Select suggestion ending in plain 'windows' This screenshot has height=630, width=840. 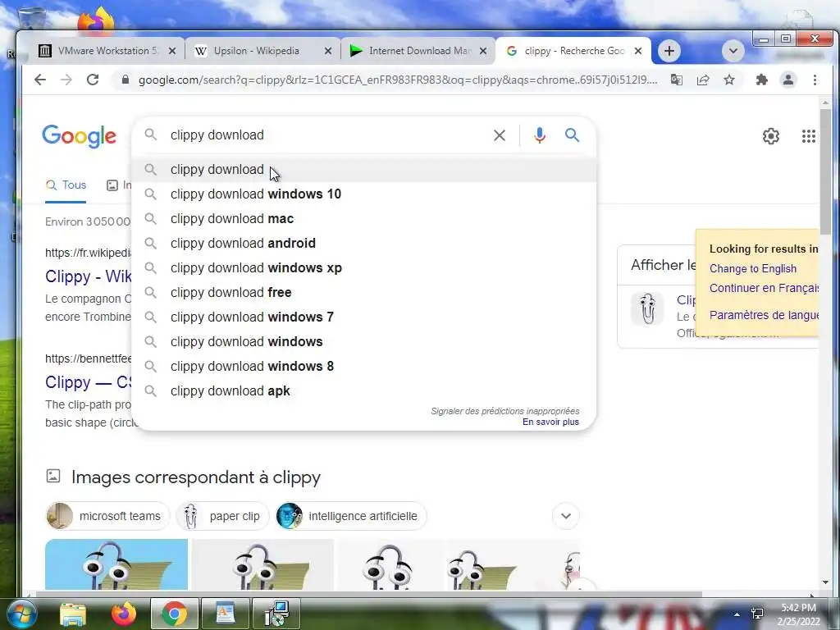tap(363, 342)
